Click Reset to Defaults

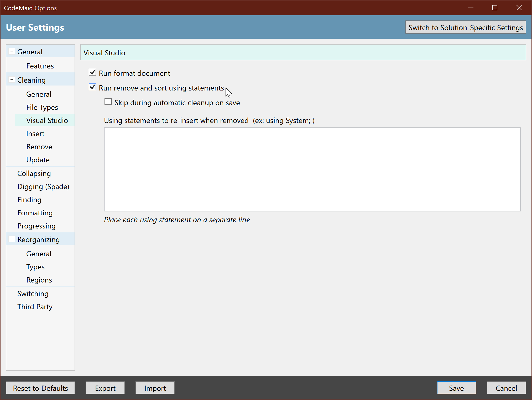(x=40, y=388)
